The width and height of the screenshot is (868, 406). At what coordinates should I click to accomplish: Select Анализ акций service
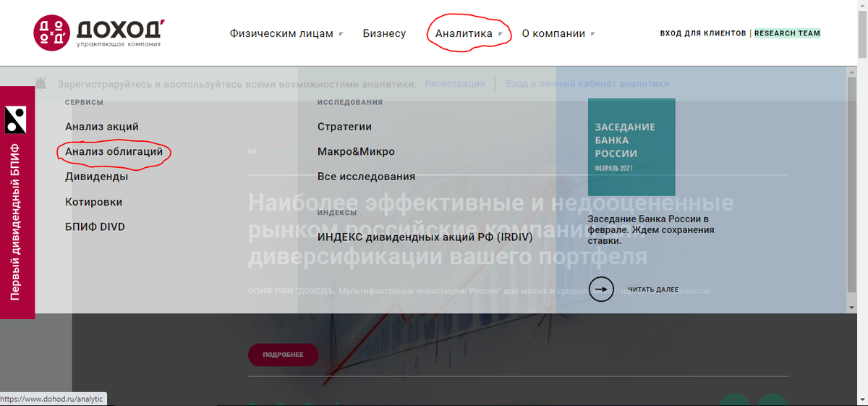[x=102, y=127]
